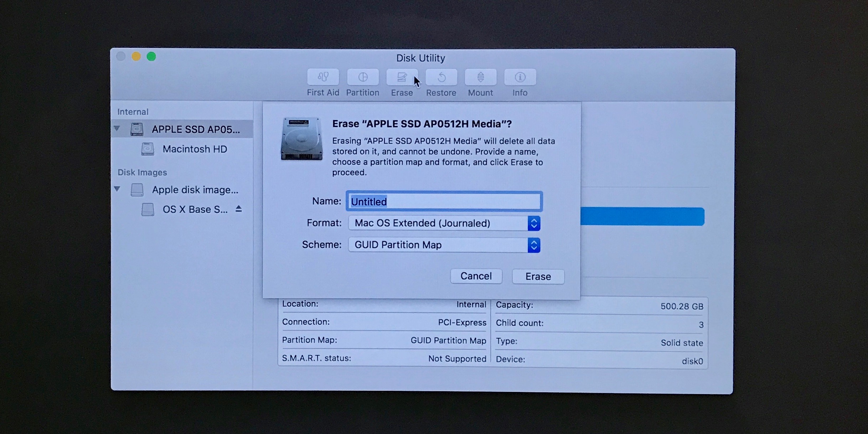The width and height of the screenshot is (868, 434).
Task: Select the Macintosh HD disk icon
Action: pyautogui.click(x=148, y=149)
